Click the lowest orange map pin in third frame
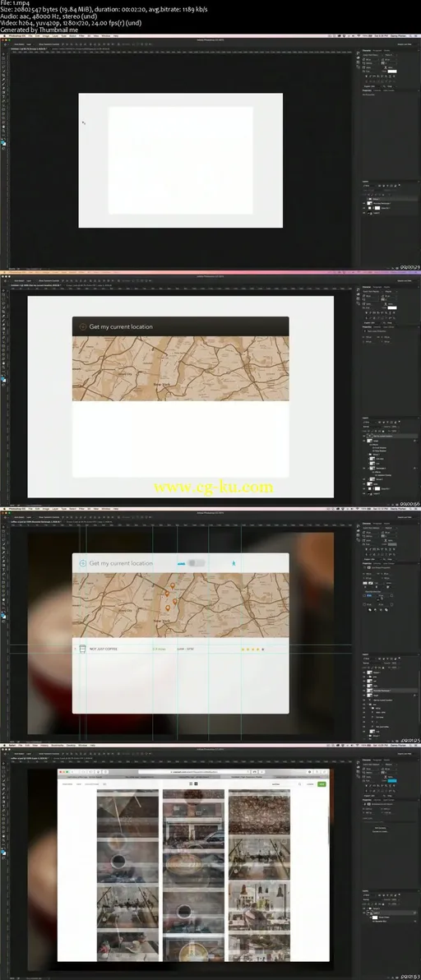Viewport: 421px width, 980px height. 168,608
